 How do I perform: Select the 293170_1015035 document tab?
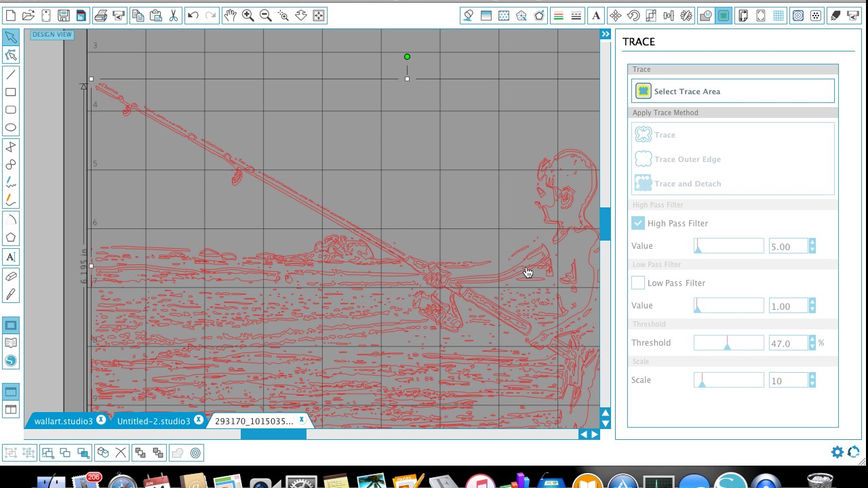(254, 421)
